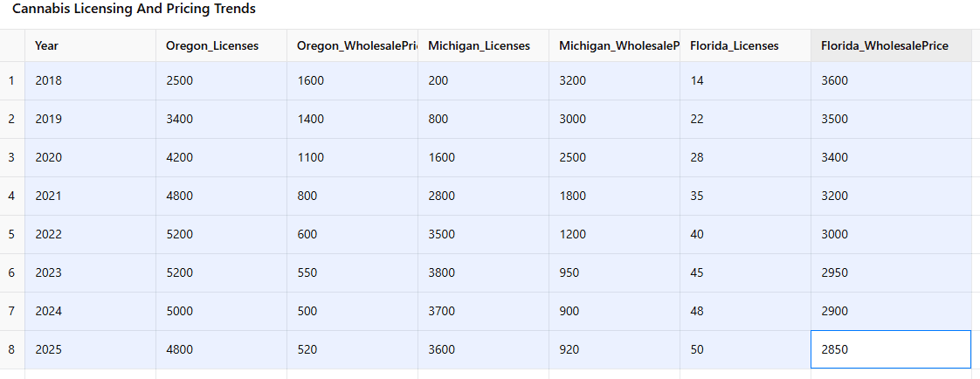Select row number 4 header
The height and width of the screenshot is (379, 980).
(x=12, y=196)
